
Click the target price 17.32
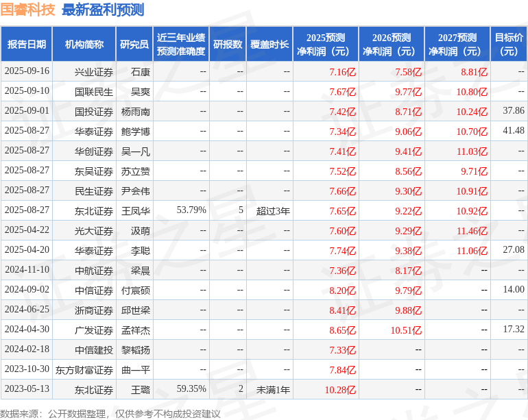click(x=514, y=329)
